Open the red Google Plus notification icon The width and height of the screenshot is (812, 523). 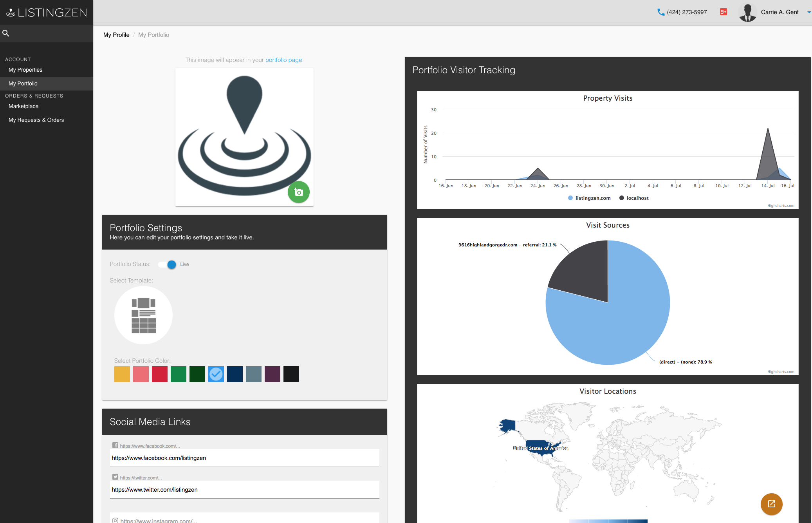723,12
